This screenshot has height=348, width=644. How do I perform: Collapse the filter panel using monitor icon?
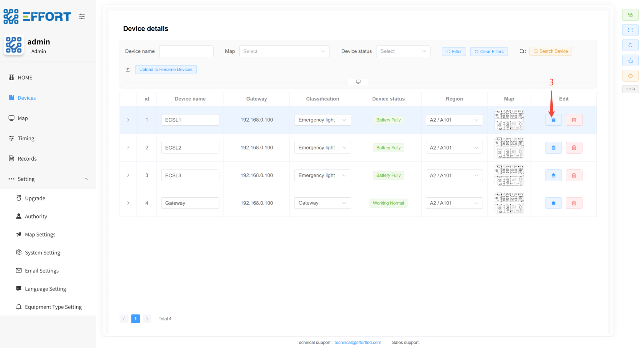(358, 82)
